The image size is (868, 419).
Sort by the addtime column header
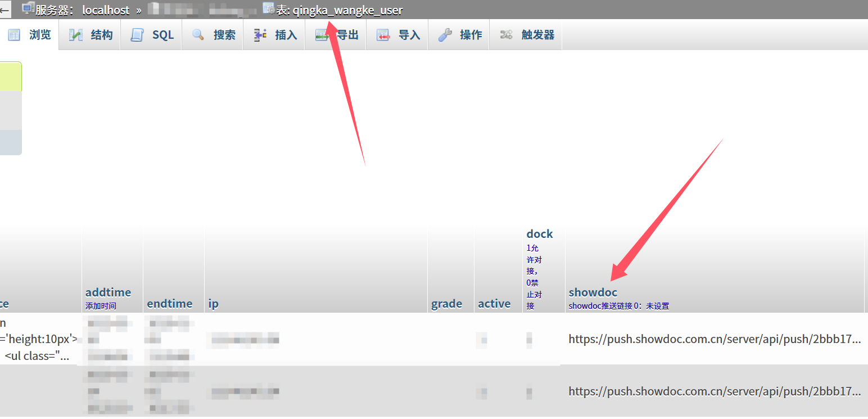tap(108, 292)
